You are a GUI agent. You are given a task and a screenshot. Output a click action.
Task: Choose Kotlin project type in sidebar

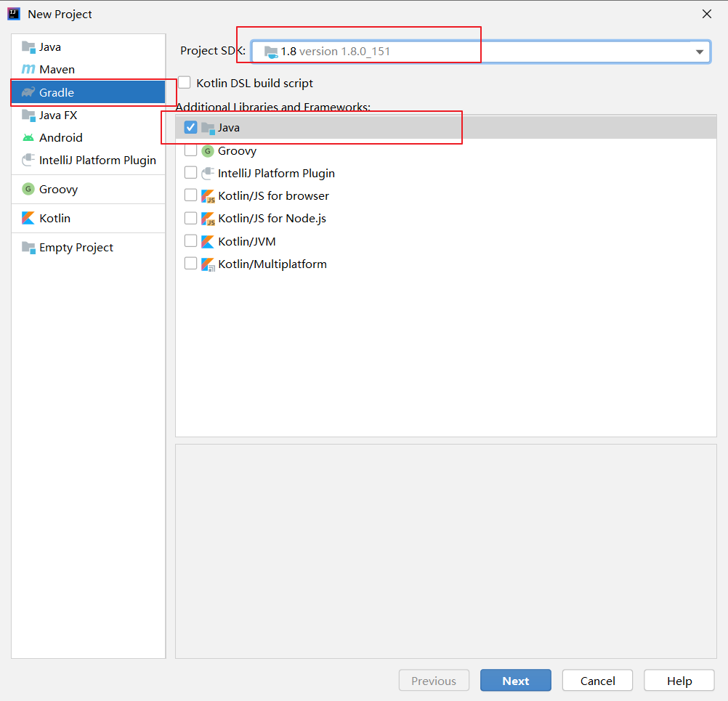click(88, 218)
